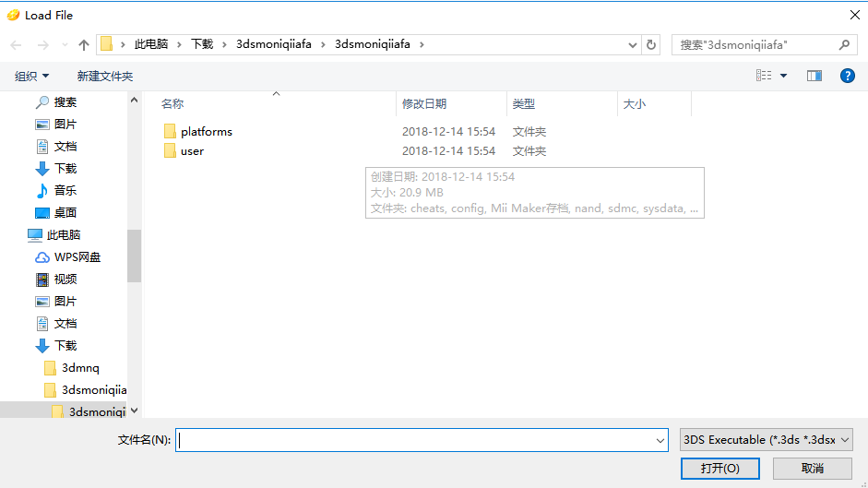The image size is (868, 488).
Task: Click 新建文件夹 in toolbar
Action: pos(105,76)
